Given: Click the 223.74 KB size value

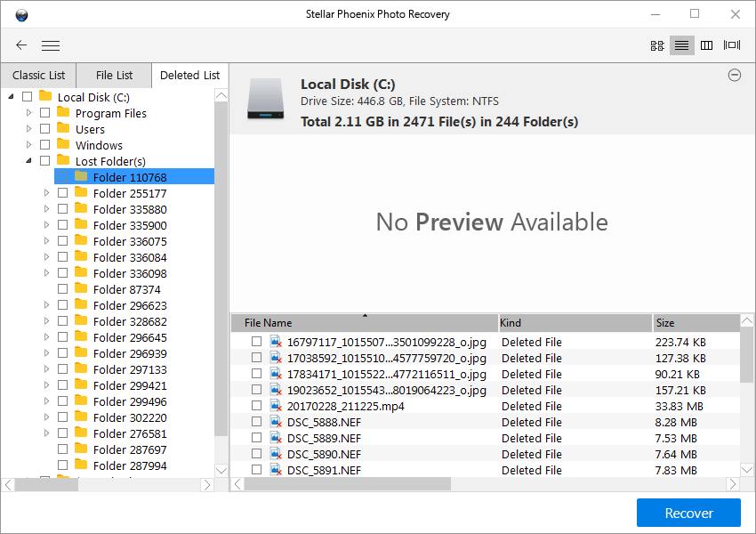Looking at the screenshot, I should pyautogui.click(x=680, y=342).
